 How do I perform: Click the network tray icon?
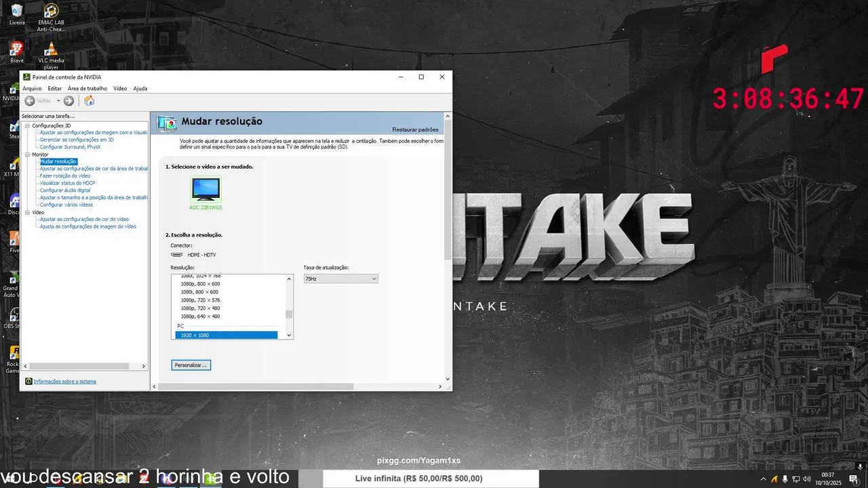[795, 479]
